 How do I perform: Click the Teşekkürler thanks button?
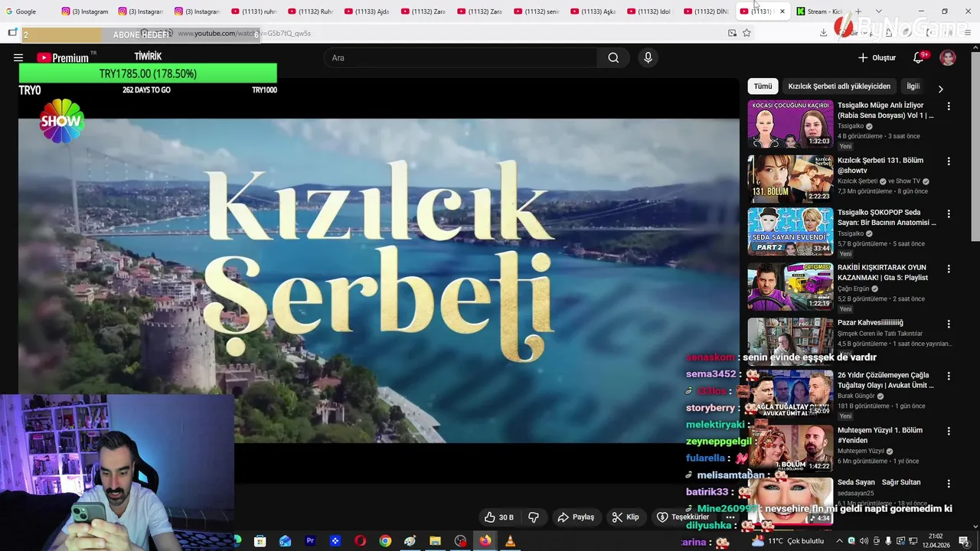click(x=683, y=517)
